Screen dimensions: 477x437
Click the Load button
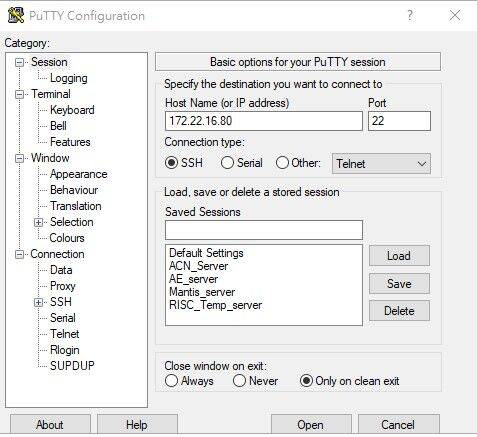pos(399,256)
